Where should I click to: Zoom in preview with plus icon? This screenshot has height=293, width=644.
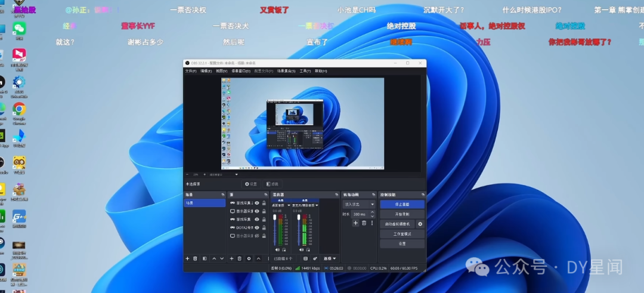tap(205, 175)
